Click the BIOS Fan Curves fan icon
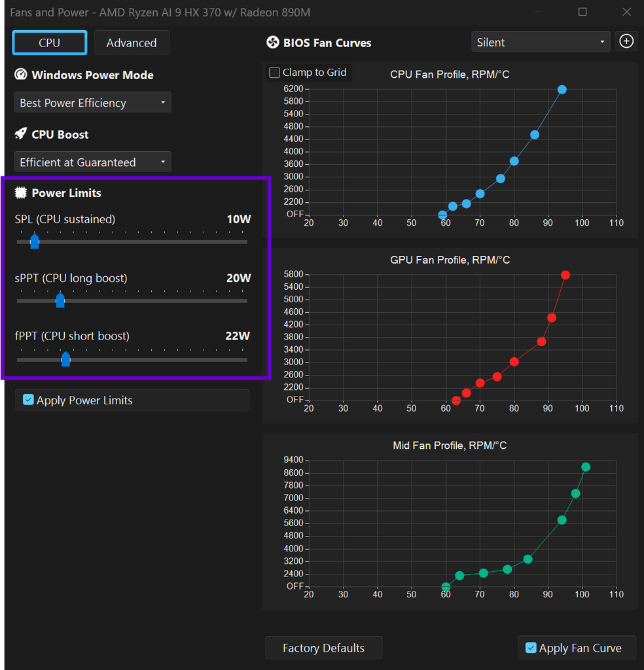Image resolution: width=644 pixels, height=670 pixels. coord(273,43)
